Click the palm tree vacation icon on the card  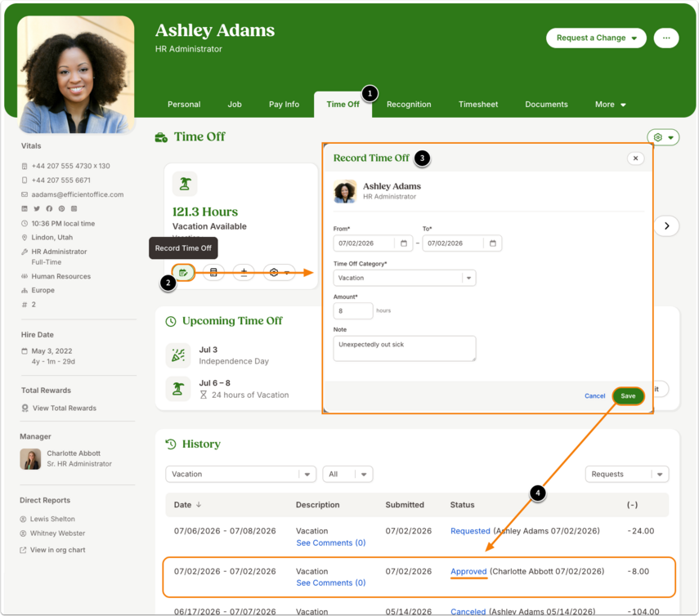(x=185, y=184)
